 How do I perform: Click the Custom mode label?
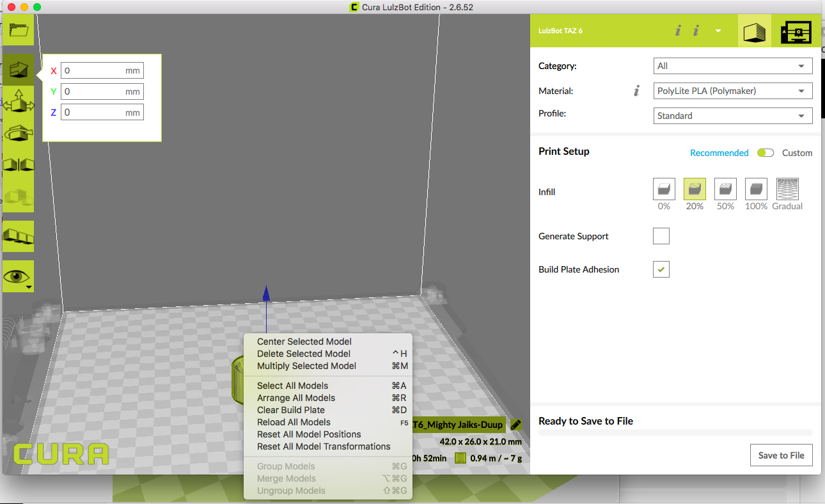(797, 153)
